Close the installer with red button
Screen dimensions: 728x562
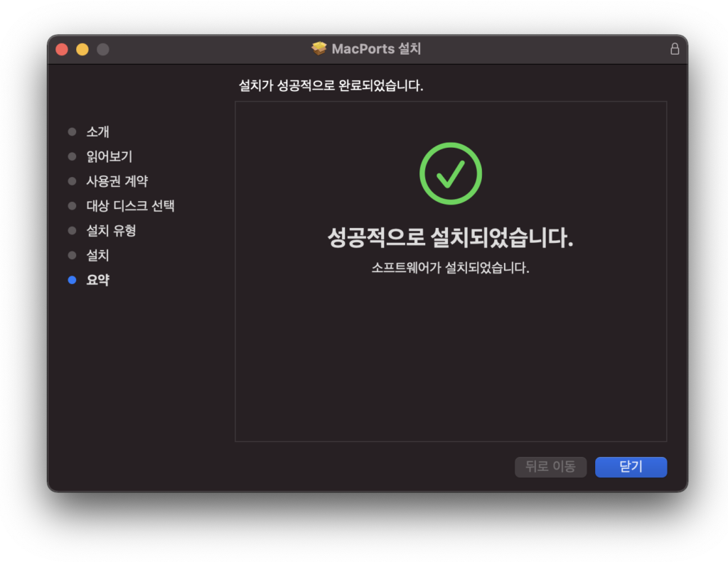point(62,49)
